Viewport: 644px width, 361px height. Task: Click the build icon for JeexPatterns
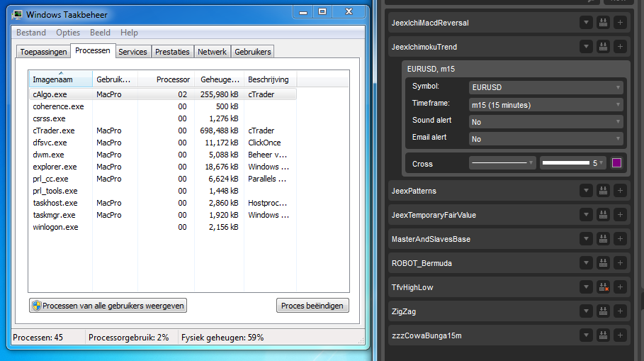[603, 191]
